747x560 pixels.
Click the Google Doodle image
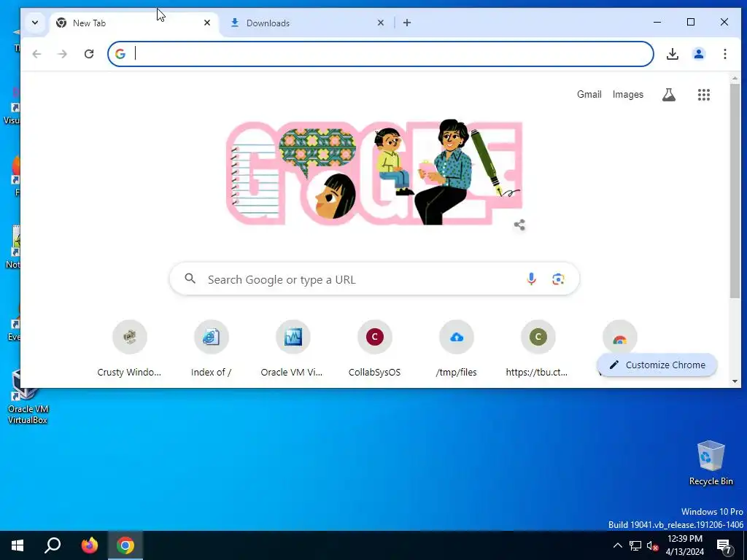tap(374, 172)
